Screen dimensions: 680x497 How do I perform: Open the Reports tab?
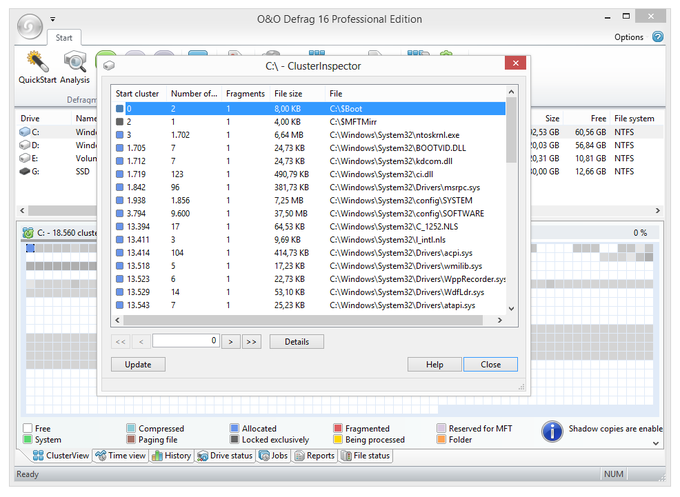pyautogui.click(x=314, y=455)
